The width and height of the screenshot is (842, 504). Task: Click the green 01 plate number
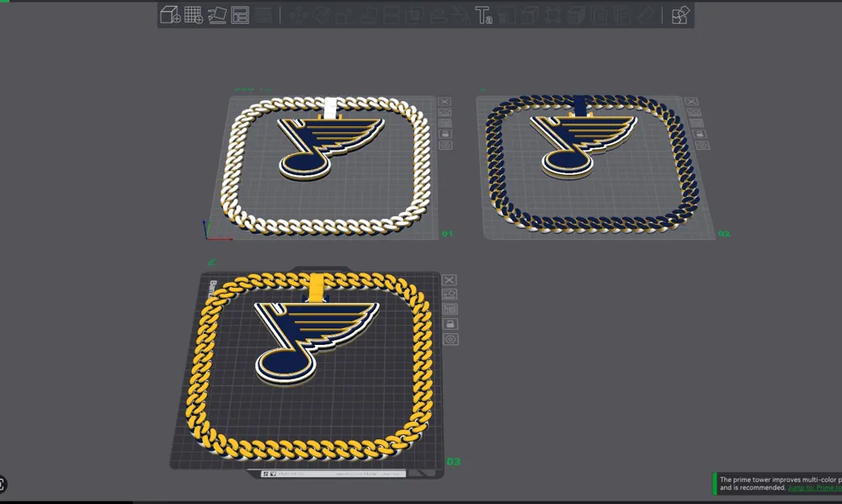click(447, 234)
